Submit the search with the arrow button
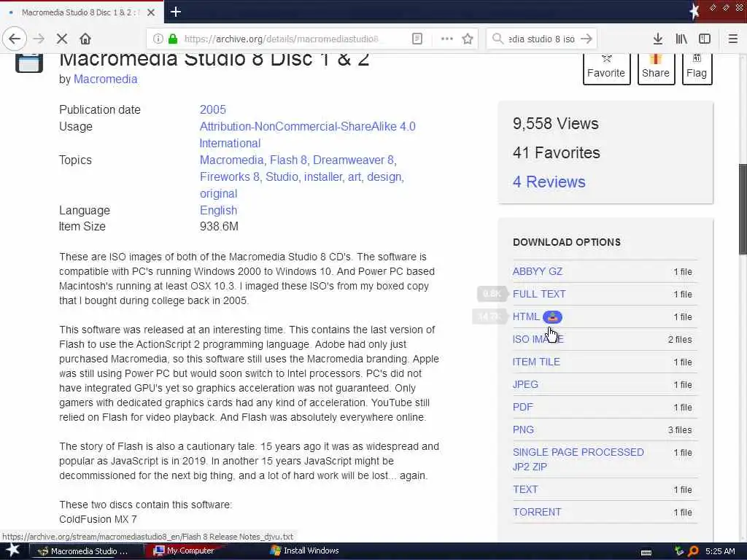Screen dimensions: 747x560 pos(587,39)
